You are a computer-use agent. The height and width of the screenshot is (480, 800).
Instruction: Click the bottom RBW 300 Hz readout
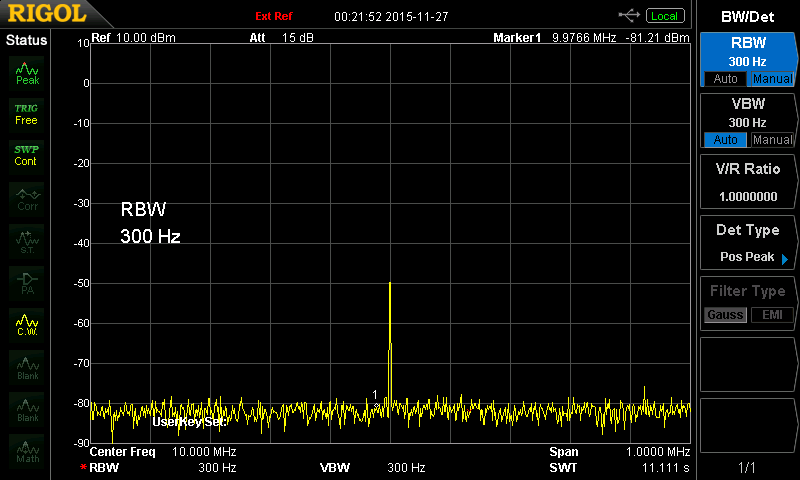156,468
